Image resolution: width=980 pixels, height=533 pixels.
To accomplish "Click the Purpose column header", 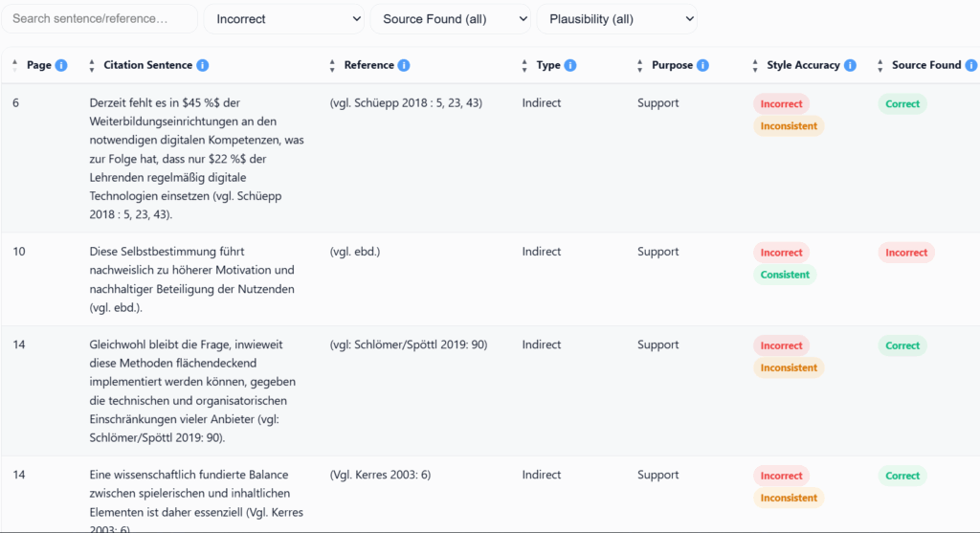I will (672, 65).
